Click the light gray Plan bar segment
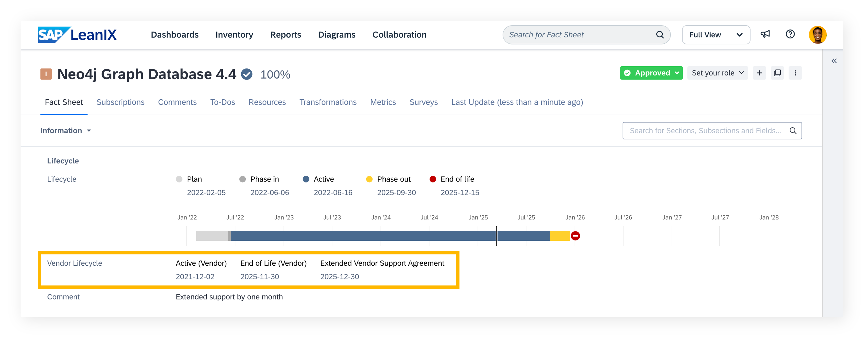This screenshot has height=343, width=868. tap(212, 236)
